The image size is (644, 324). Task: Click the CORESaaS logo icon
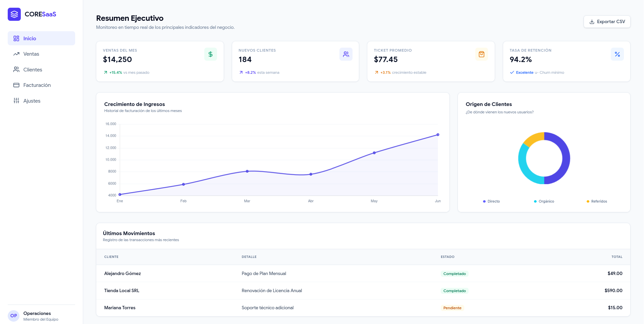point(14,14)
